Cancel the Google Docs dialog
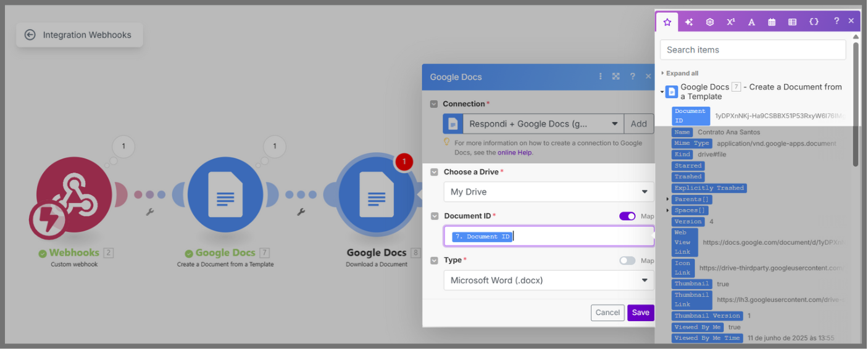This screenshot has height=349, width=868. pos(607,313)
